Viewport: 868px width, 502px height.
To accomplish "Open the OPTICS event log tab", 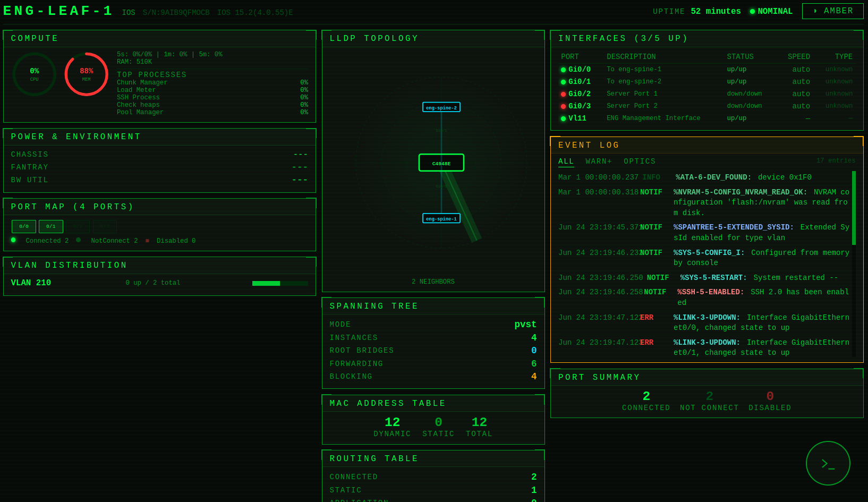I will [x=640, y=161].
